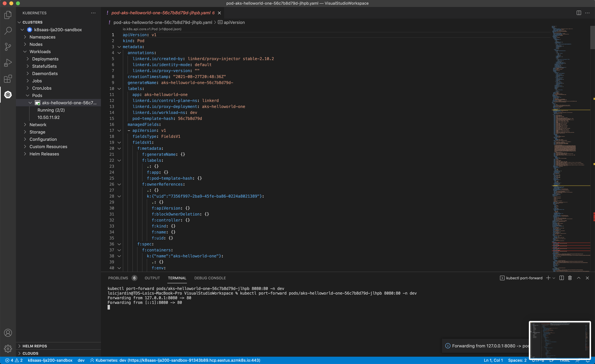Expand the Nodes tree node
The height and width of the screenshot is (364, 595).
(x=25, y=44)
